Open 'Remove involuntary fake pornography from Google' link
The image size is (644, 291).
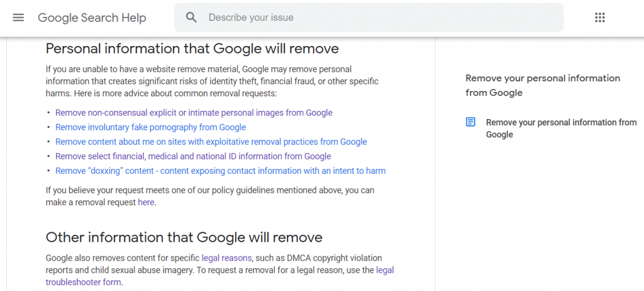(151, 127)
